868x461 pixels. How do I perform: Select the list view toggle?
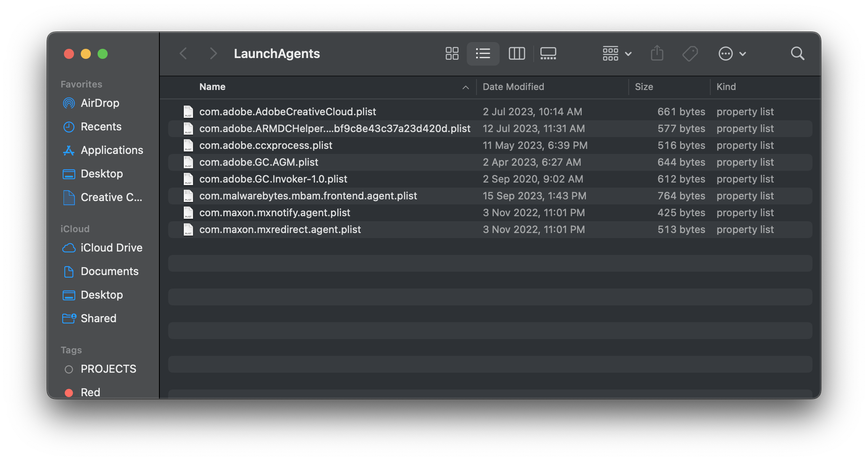[x=483, y=53]
